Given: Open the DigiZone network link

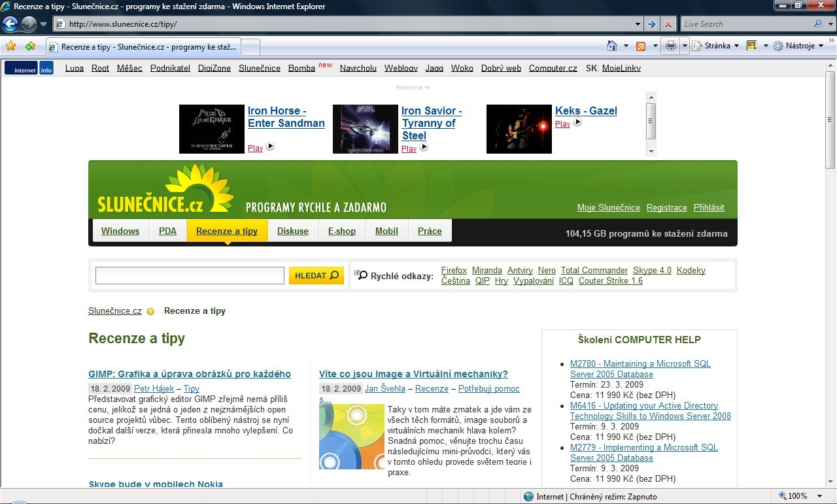Looking at the screenshot, I should click(x=214, y=68).
